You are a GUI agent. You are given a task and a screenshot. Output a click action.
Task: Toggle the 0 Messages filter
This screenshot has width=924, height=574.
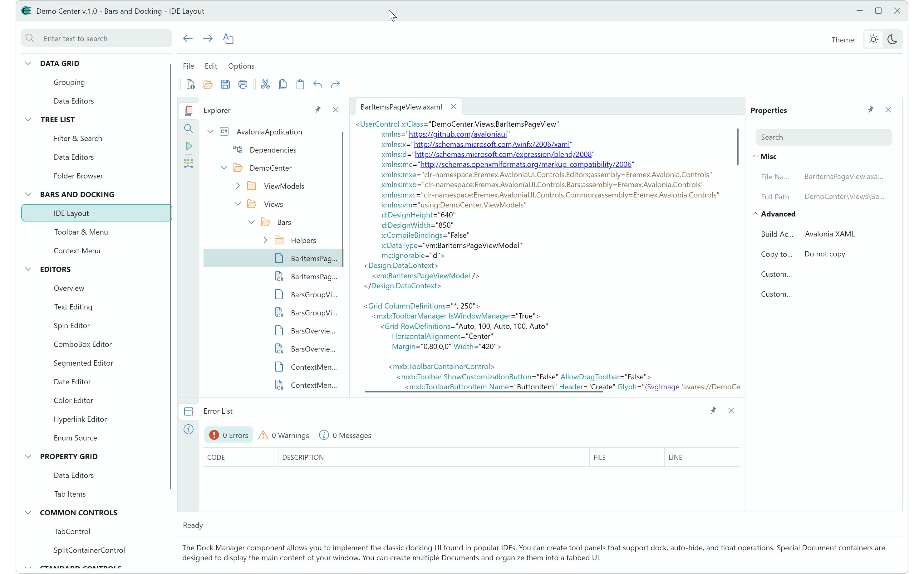click(345, 435)
